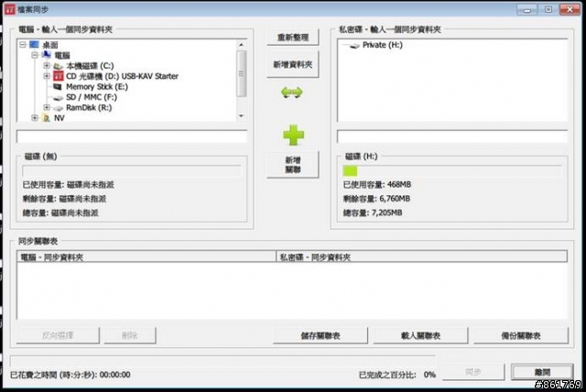The height and width of the screenshot is (392, 586).
Task: Click the NV user folder icon
Action: [x=47, y=118]
